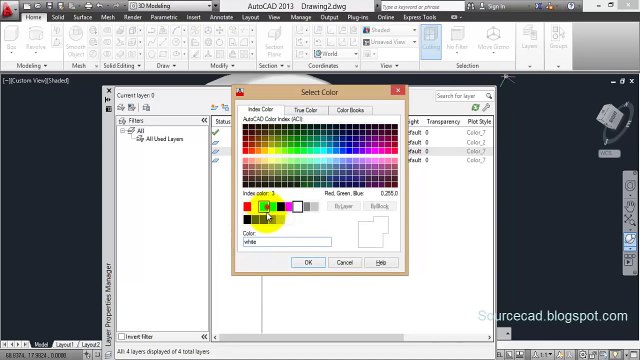
Task: Click the Search for layer field
Action: 464,96
